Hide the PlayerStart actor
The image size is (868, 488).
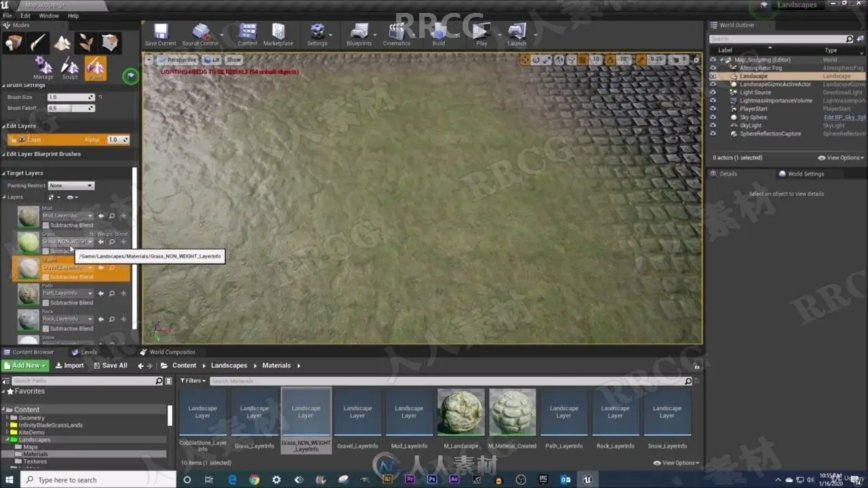coord(713,108)
